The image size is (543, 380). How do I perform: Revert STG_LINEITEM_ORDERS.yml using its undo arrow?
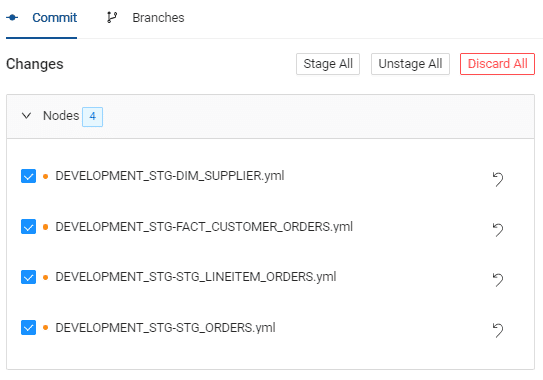click(x=498, y=280)
